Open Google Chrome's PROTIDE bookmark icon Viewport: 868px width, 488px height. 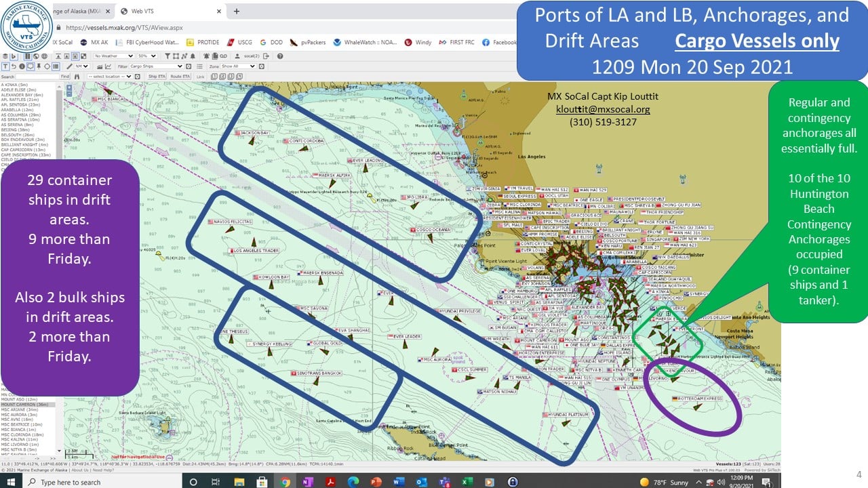tap(191, 42)
